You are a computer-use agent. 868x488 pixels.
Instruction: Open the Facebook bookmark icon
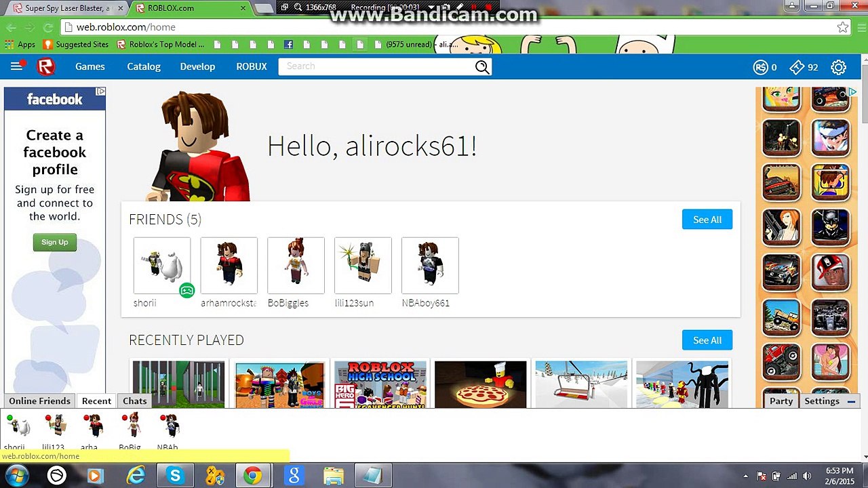(x=288, y=45)
